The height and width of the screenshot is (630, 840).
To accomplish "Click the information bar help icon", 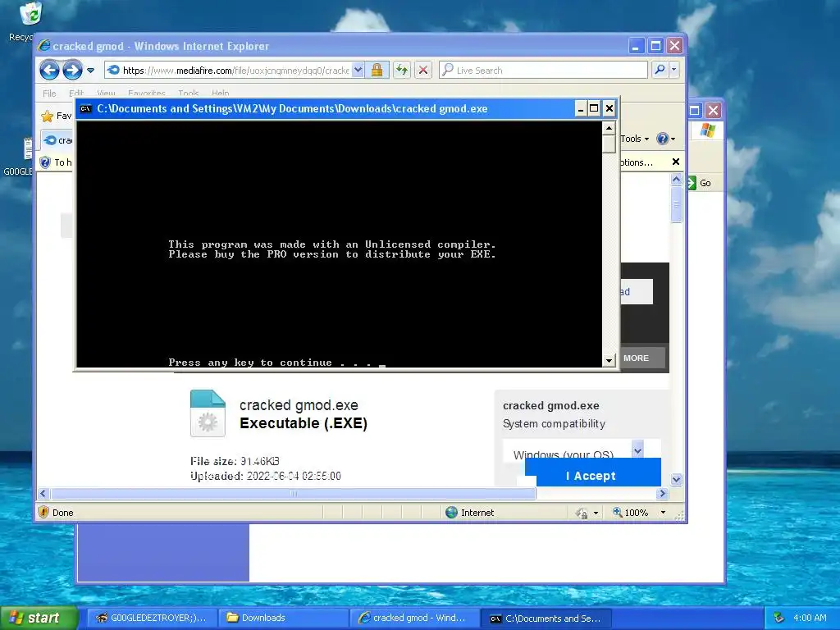I will (x=46, y=162).
